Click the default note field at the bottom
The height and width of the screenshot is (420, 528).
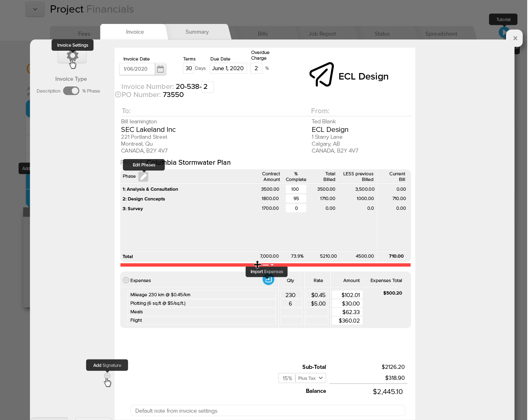point(267,411)
